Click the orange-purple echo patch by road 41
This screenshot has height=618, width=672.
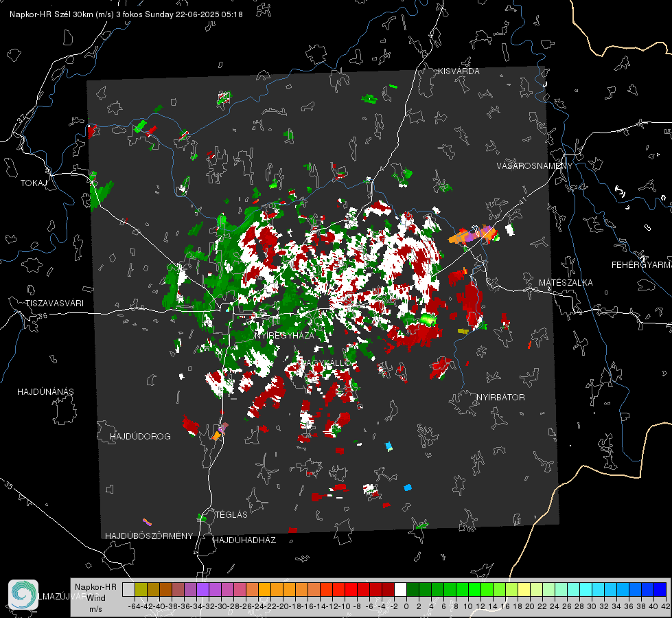pyautogui.click(x=473, y=235)
